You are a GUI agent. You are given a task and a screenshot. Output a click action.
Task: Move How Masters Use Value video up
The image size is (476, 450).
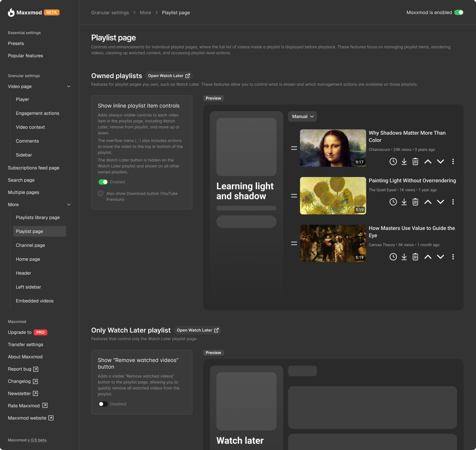(428, 257)
